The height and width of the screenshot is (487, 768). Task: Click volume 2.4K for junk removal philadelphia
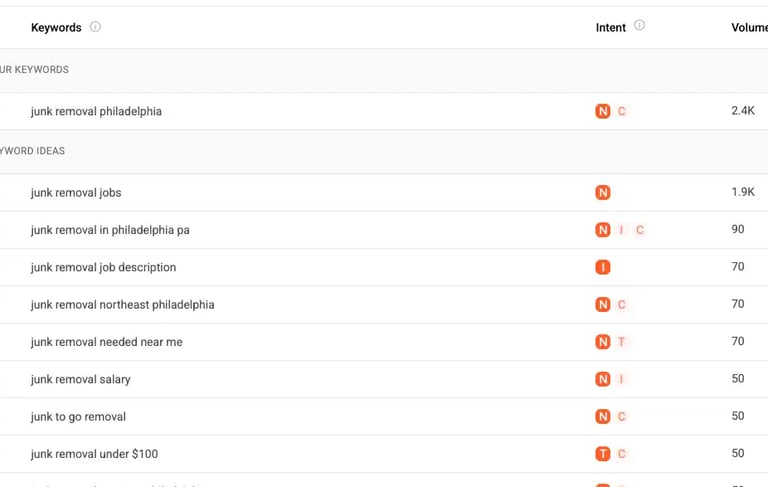(743, 111)
